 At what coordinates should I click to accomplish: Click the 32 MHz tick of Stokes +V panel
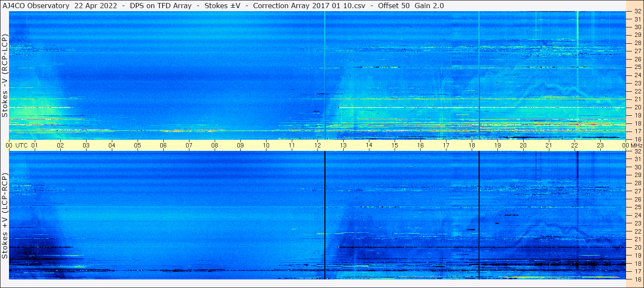tap(637, 151)
